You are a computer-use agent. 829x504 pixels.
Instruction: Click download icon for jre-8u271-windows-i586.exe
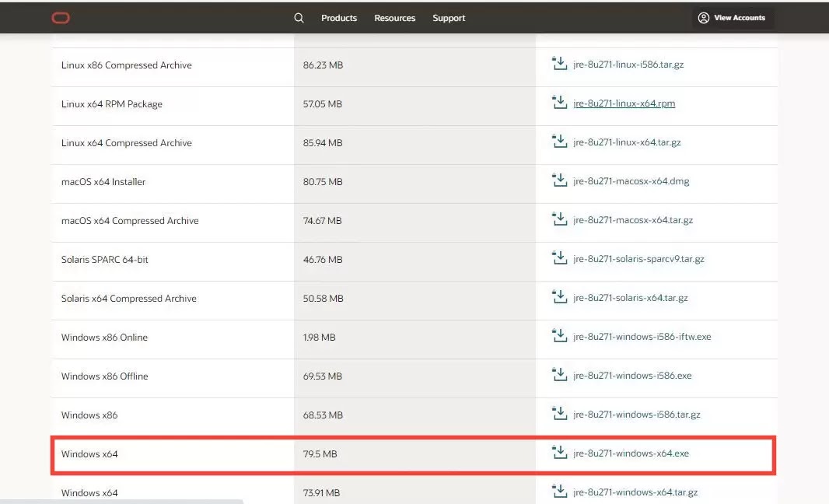(559, 374)
